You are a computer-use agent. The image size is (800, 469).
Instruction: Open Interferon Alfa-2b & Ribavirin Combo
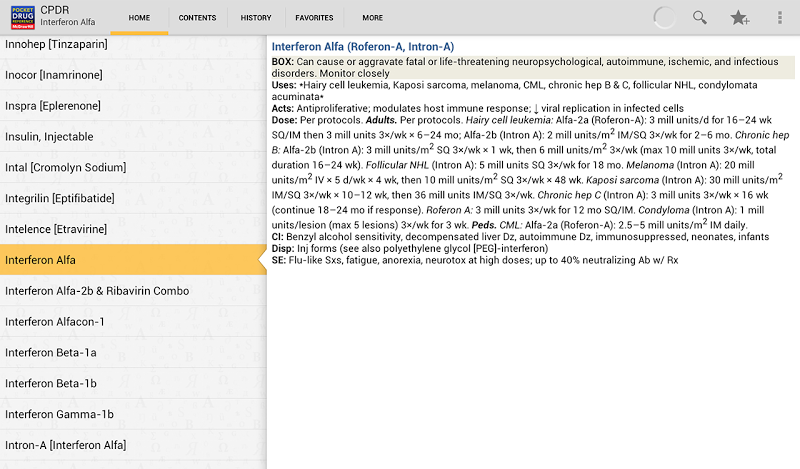(x=133, y=291)
